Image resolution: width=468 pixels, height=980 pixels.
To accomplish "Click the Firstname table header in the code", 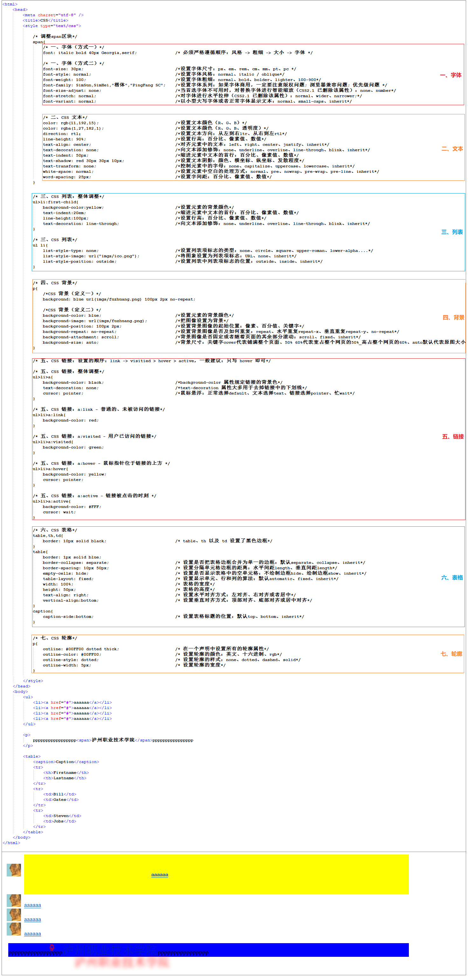I will coord(65,773).
